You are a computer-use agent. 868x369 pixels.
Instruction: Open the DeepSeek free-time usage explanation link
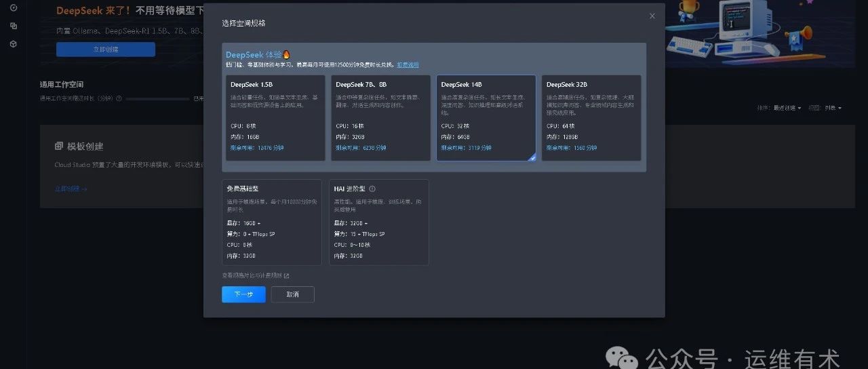click(408, 64)
